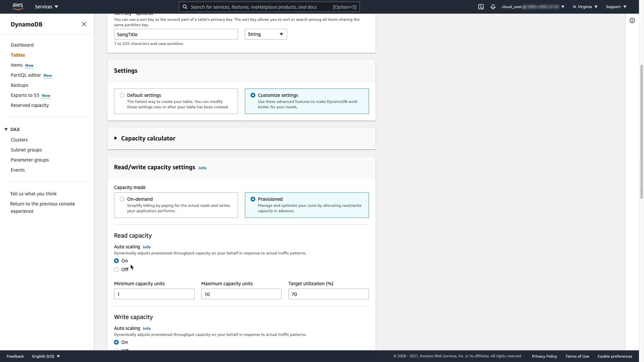Click the Maximum capacity units field
This screenshot has width=644, height=362.
coord(241,294)
